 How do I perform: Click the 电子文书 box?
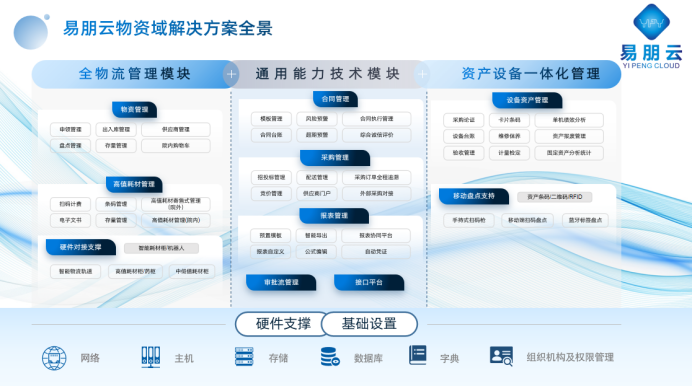[x=71, y=220]
